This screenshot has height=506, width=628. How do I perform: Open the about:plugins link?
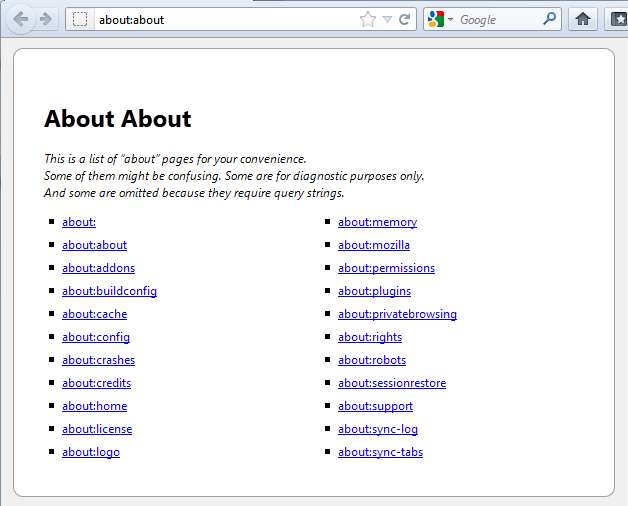[374, 291]
